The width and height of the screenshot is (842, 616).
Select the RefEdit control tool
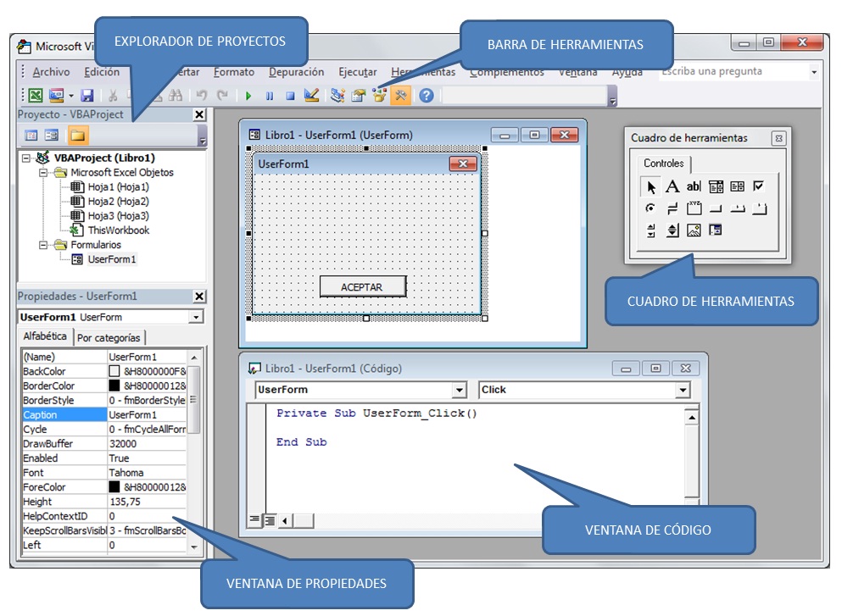point(716,230)
